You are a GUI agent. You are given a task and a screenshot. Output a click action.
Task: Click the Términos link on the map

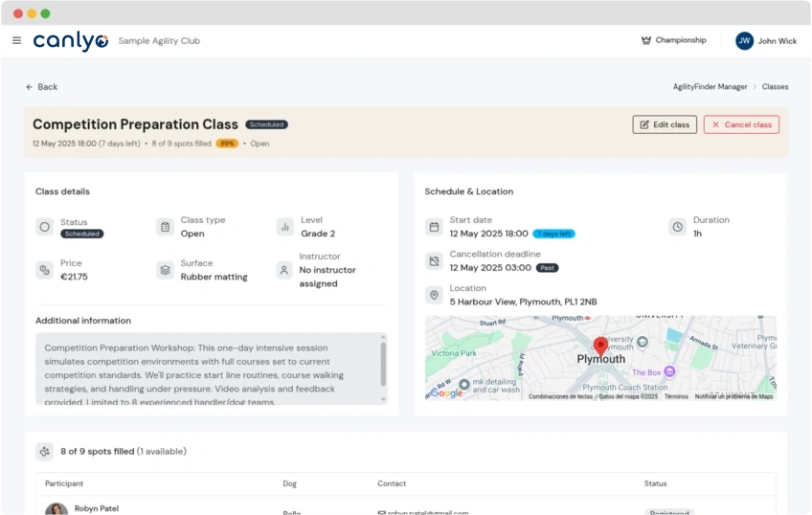(x=676, y=396)
